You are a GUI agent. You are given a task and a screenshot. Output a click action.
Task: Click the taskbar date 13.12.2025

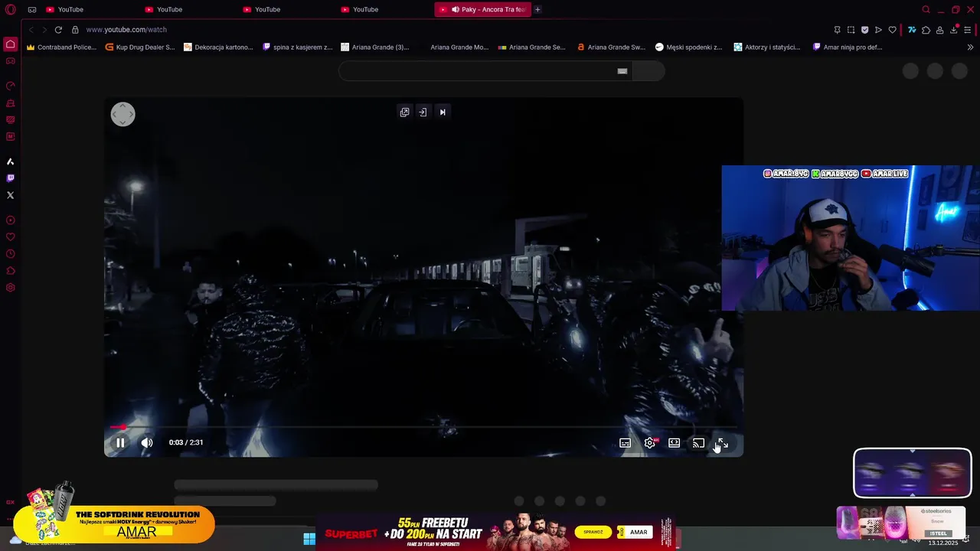tap(943, 543)
